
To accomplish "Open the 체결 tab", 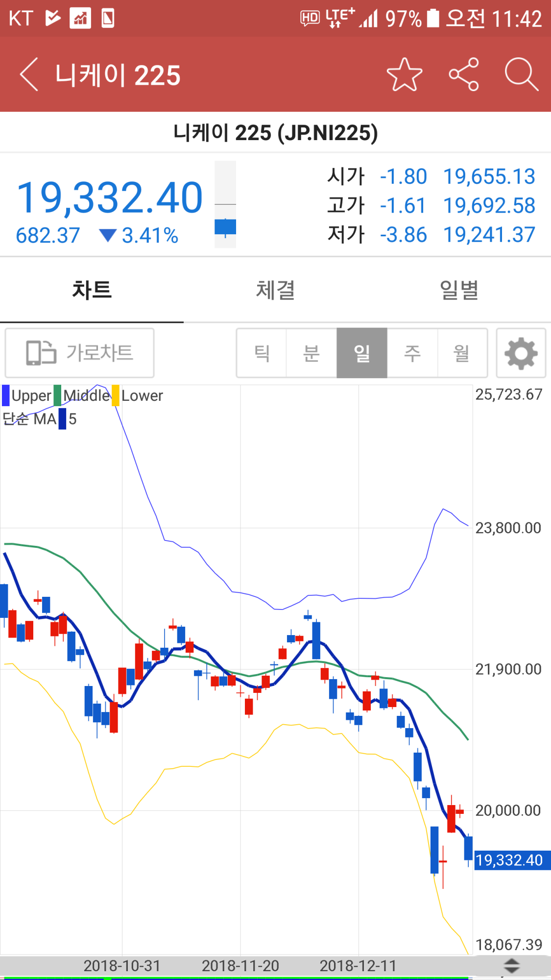I will [275, 290].
